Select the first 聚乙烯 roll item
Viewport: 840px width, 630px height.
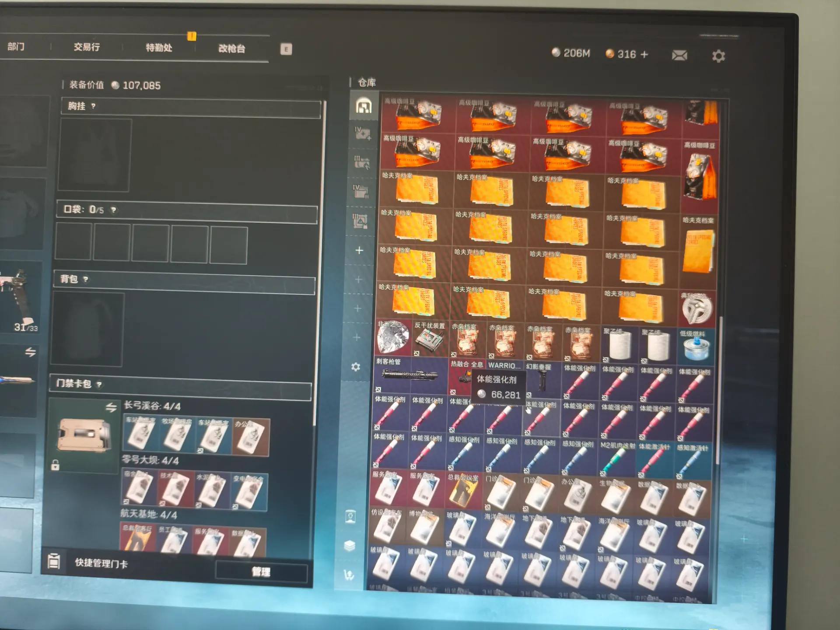(619, 345)
